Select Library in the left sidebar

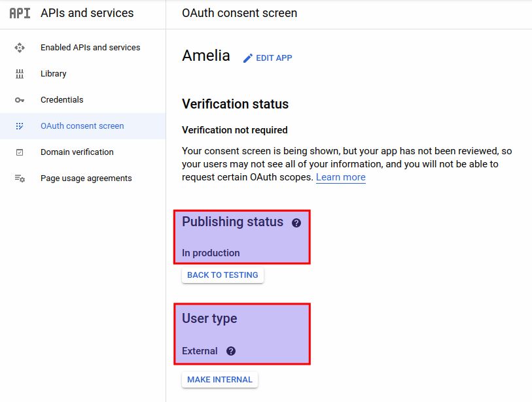coord(53,73)
